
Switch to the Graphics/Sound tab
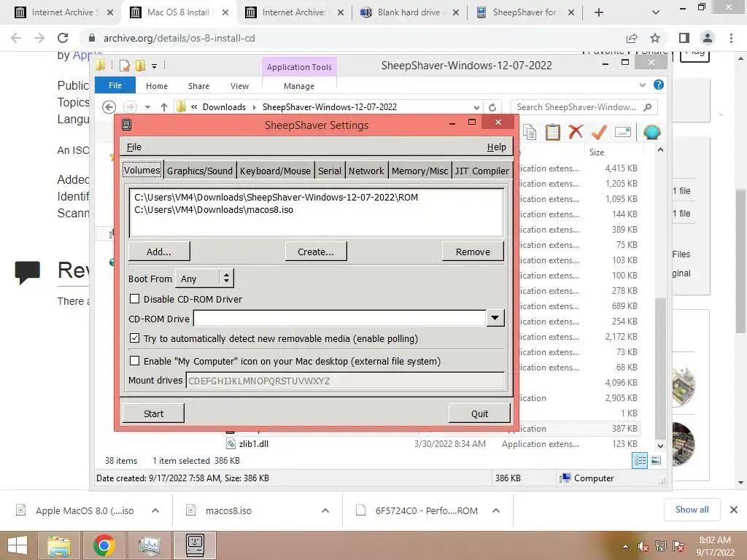(x=200, y=171)
